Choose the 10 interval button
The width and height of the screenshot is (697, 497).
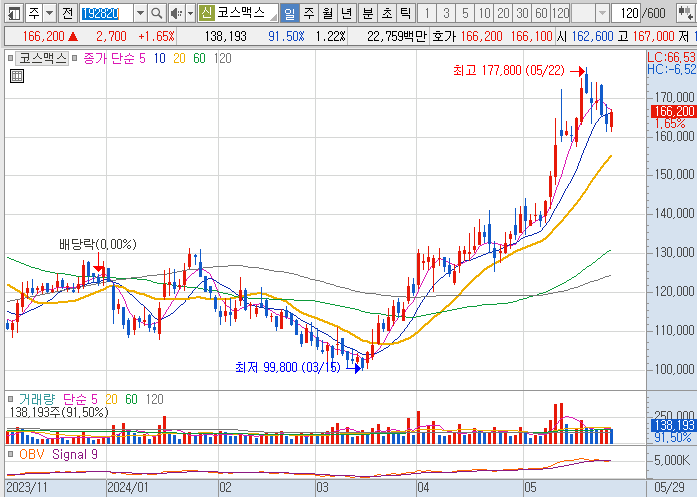click(484, 13)
